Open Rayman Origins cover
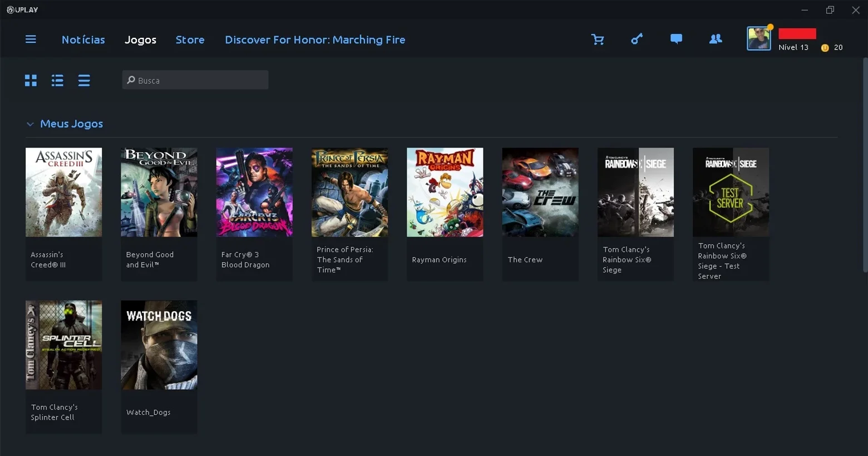The width and height of the screenshot is (868, 456). pyautogui.click(x=445, y=192)
